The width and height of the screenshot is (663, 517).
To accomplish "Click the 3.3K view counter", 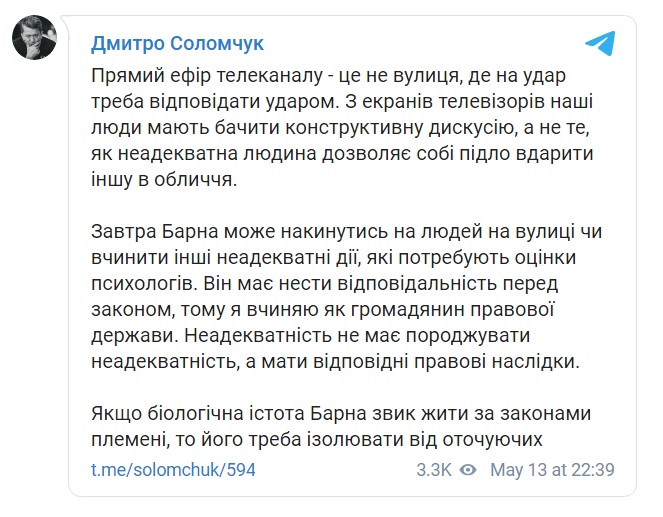I will point(434,470).
